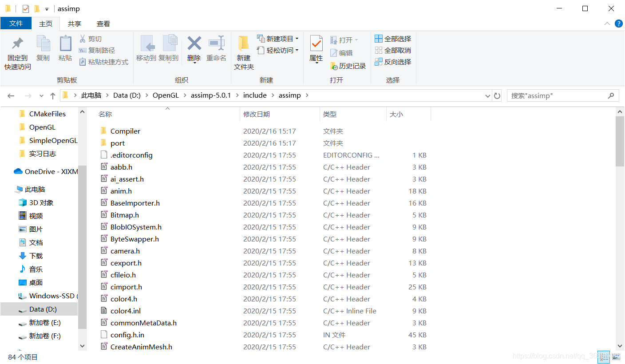Select OneDrive in navigation pane
Viewport: 625px width, 364px height.
click(51, 171)
